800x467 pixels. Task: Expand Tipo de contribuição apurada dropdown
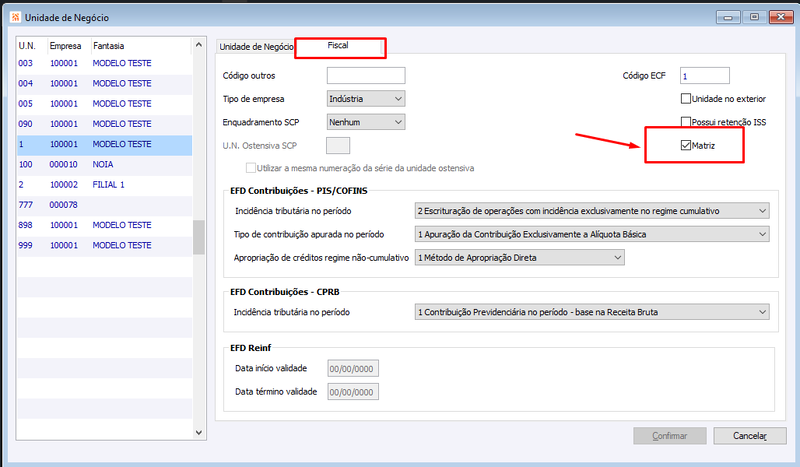click(592, 234)
